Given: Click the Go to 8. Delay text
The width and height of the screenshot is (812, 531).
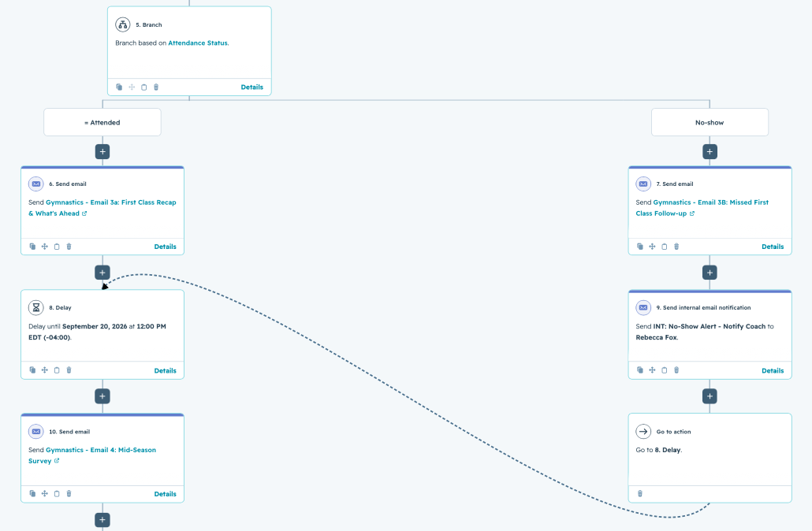Looking at the screenshot, I should pyautogui.click(x=659, y=450).
